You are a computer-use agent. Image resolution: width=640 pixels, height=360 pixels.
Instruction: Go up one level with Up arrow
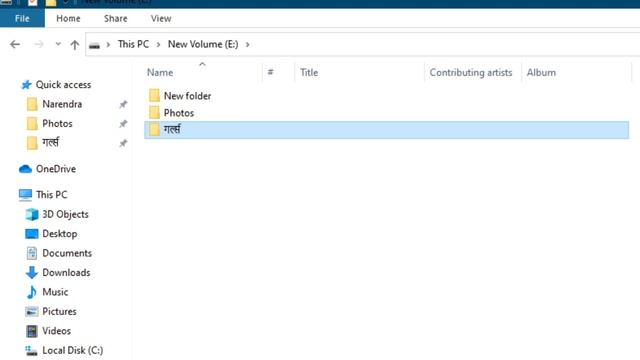pos(74,44)
